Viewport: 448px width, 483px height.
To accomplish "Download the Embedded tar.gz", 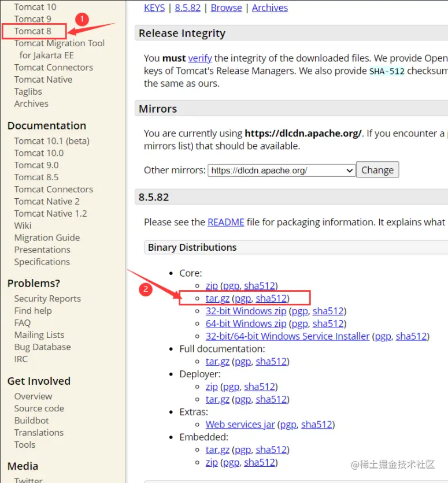I will [217, 450].
